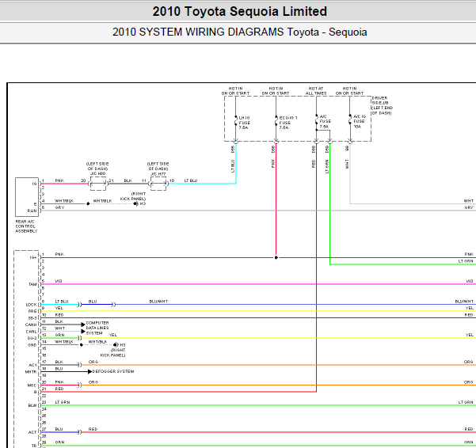The image size is (476, 448).
Task: Click the "A/C FUSE 7.5A" label
Action: (325, 121)
